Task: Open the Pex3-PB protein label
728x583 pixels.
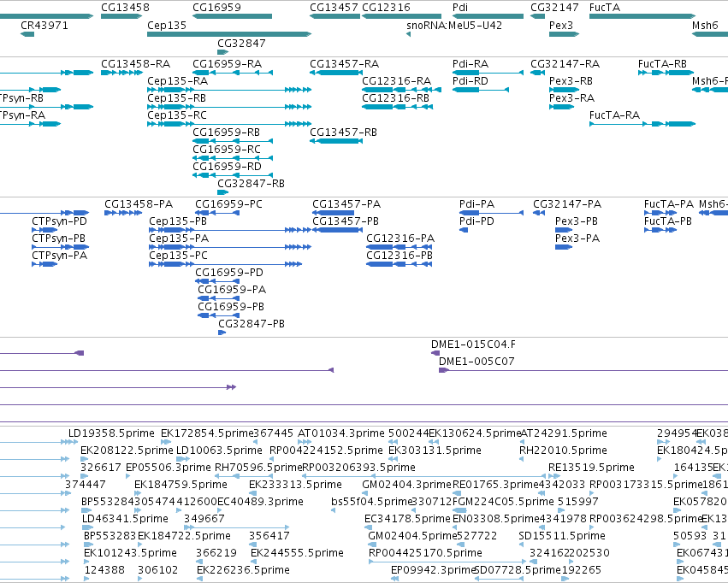Action: [x=577, y=221]
